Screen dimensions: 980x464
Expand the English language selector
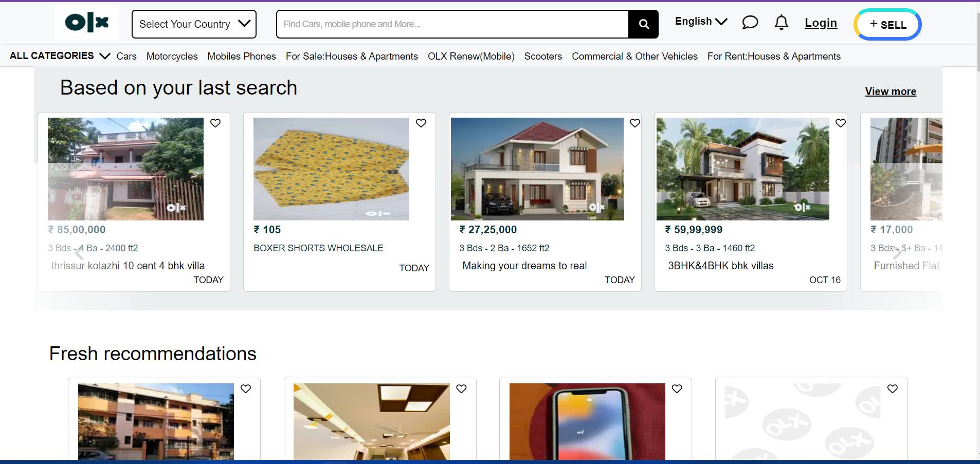pyautogui.click(x=700, y=22)
